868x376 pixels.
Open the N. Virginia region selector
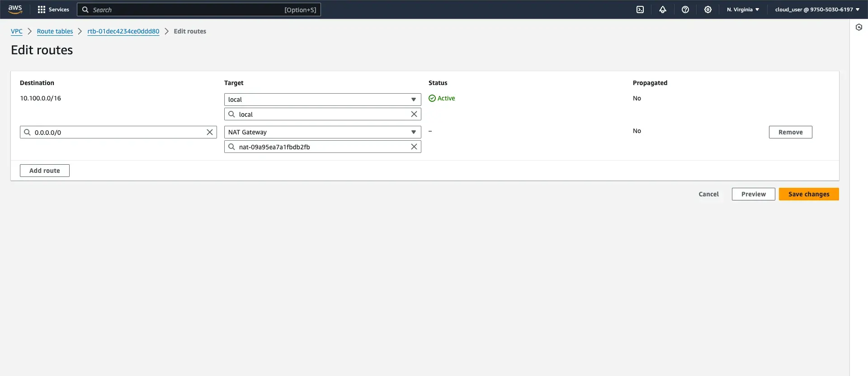point(743,10)
